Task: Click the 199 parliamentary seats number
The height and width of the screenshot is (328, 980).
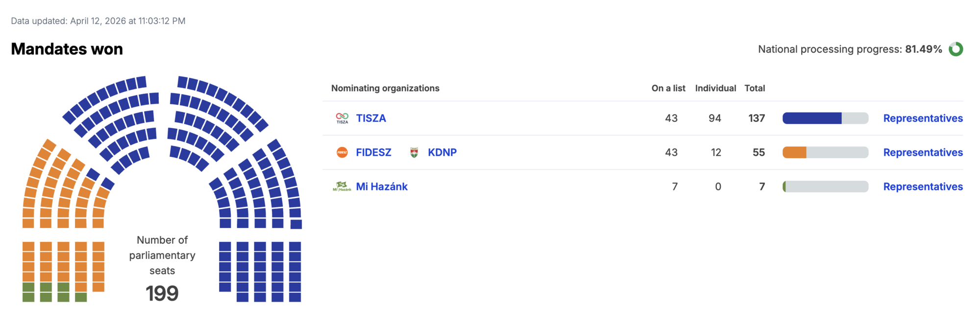Action: [162, 293]
